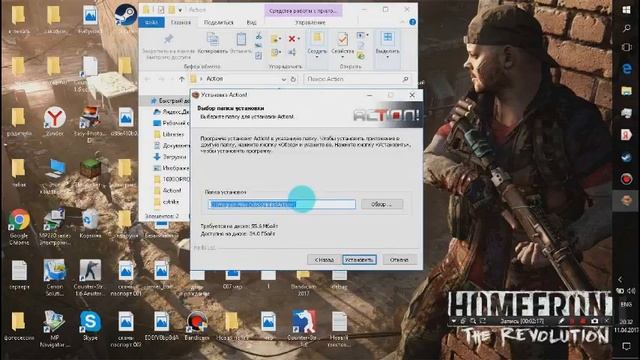
Task: Click the Explorer Help question mark icon
Action: pyautogui.click(x=413, y=22)
